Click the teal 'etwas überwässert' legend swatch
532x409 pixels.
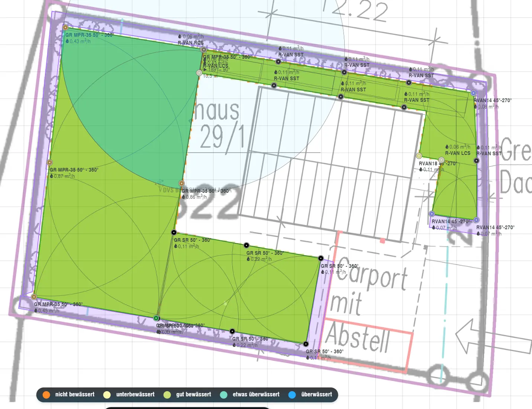point(224,395)
